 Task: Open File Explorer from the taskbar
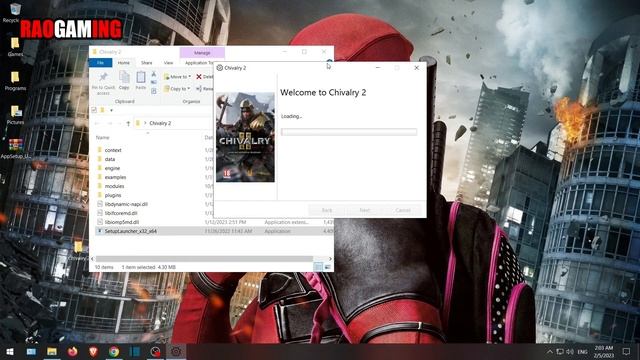pos(52,352)
